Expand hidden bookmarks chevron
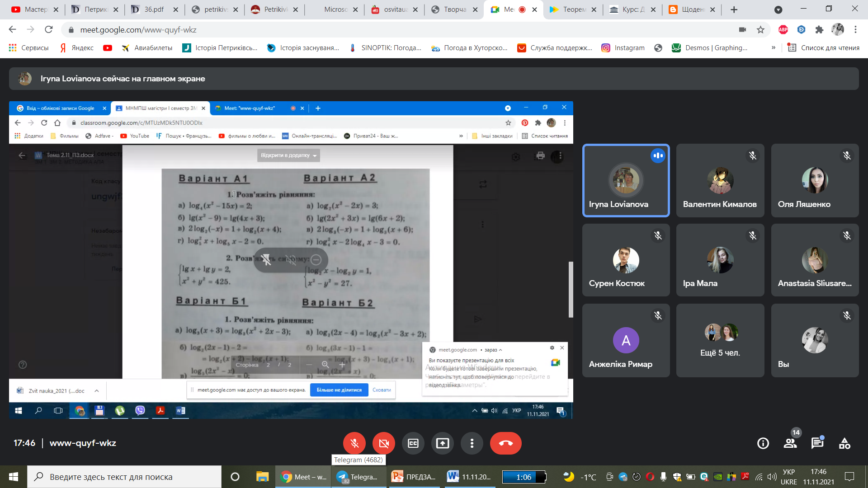 click(x=774, y=48)
